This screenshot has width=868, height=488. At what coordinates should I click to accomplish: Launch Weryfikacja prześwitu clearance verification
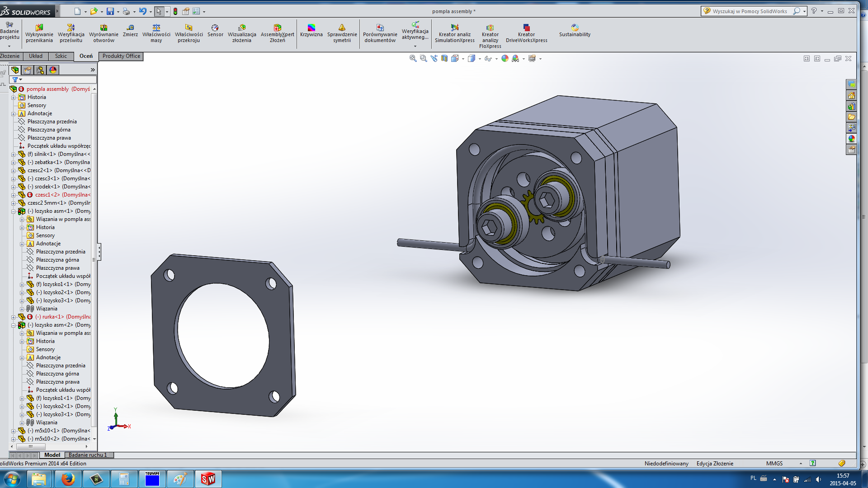tap(71, 33)
